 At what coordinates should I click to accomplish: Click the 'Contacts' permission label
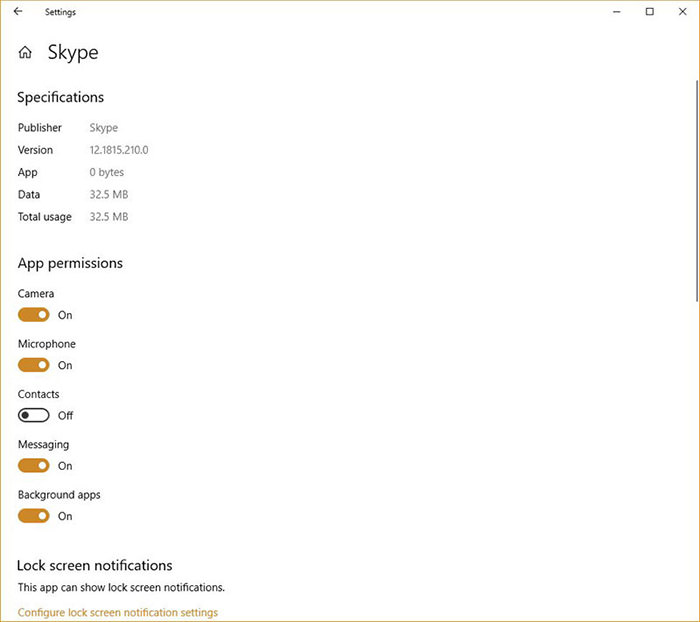point(38,394)
